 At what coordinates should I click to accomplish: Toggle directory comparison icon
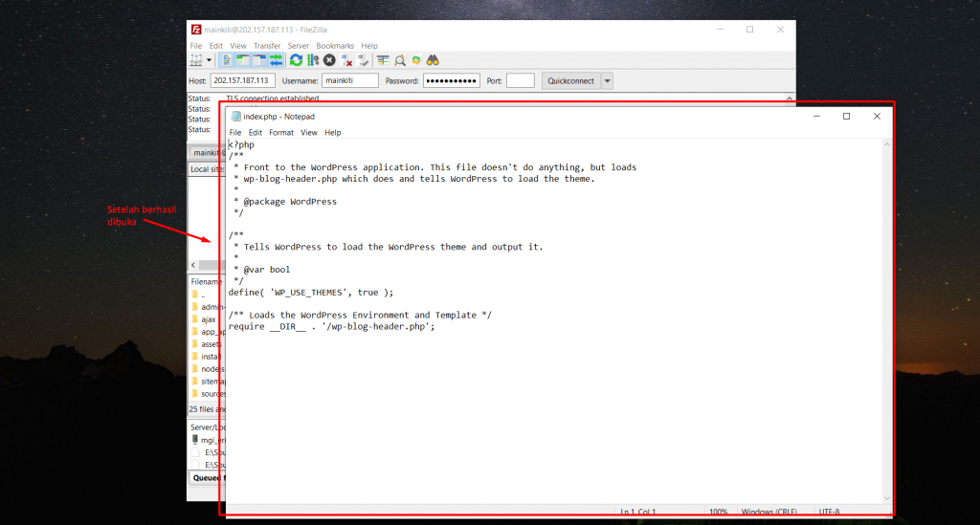(x=399, y=60)
